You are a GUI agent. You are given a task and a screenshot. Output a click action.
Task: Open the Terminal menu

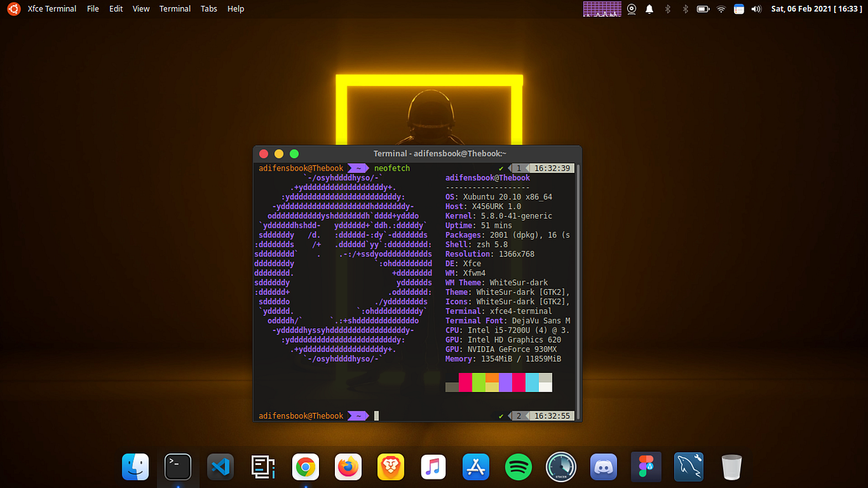point(174,9)
